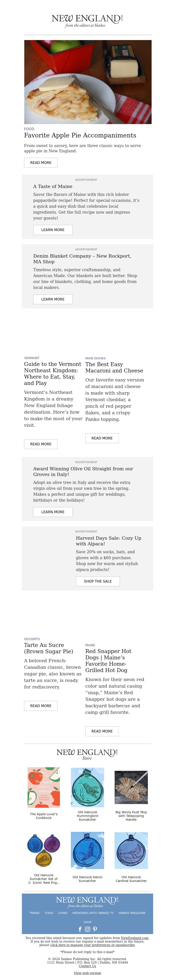175x980 pixels.
Task: Open Weekends with Yankee TV footer link
Action: pyautogui.click(x=93, y=913)
